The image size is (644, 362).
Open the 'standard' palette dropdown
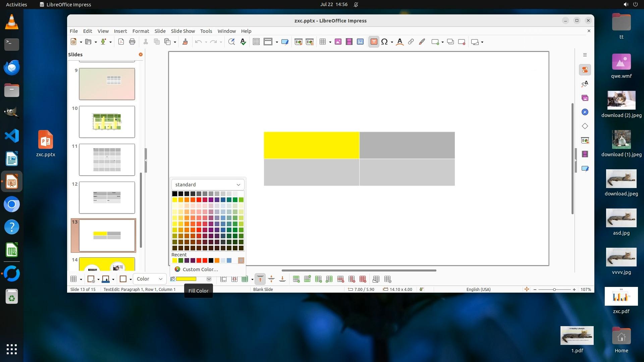(x=208, y=184)
